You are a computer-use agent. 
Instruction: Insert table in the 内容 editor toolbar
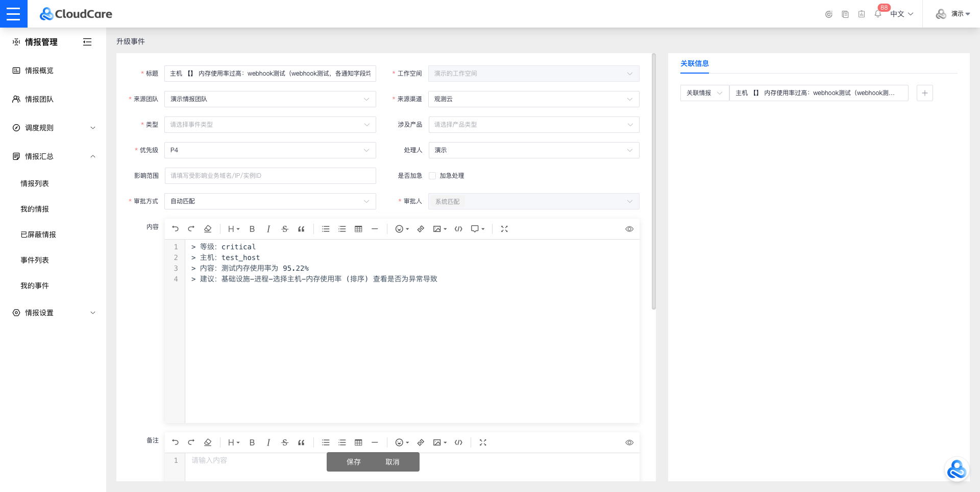pyautogui.click(x=358, y=229)
